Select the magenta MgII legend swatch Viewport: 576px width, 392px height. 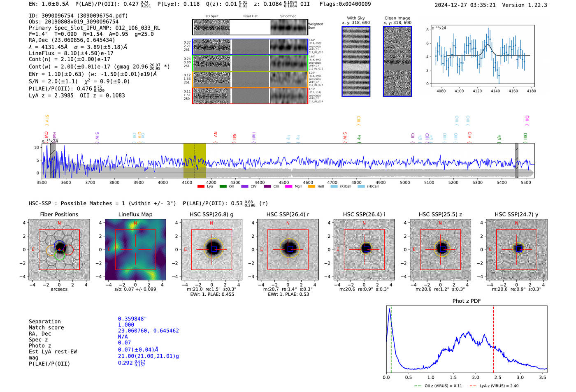click(x=289, y=186)
